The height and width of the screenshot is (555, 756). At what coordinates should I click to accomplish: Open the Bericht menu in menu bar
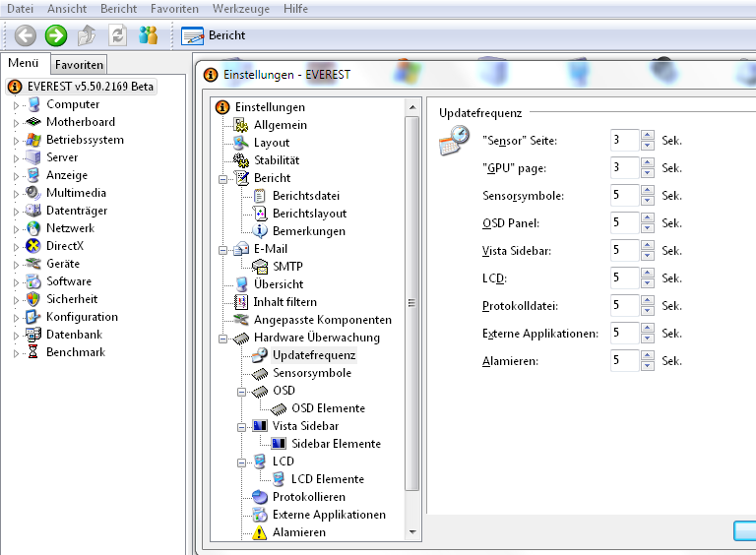[x=118, y=9]
